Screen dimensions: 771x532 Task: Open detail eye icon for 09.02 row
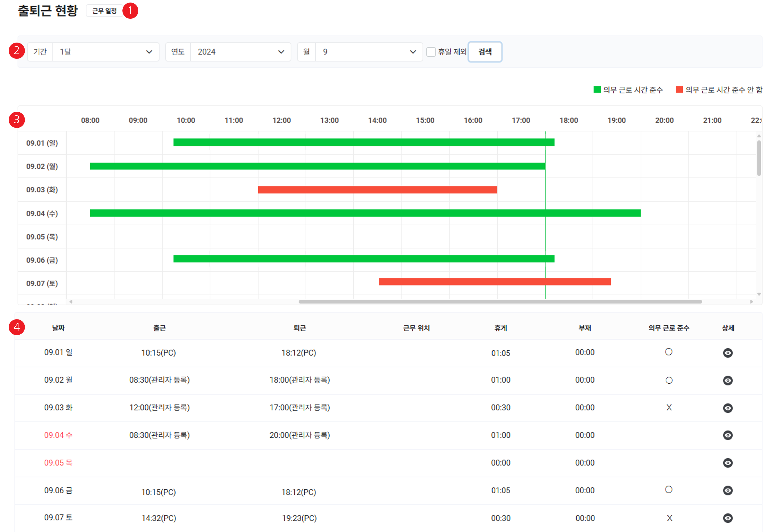pyautogui.click(x=727, y=380)
